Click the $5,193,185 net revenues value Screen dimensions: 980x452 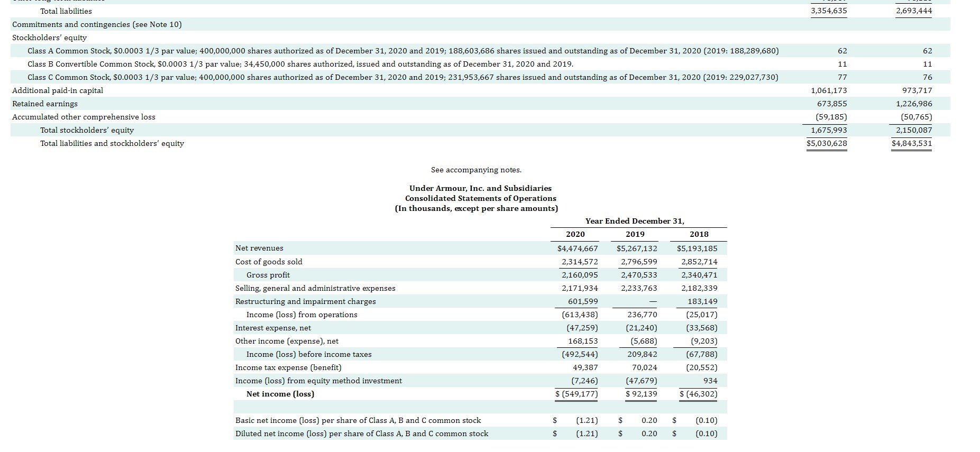[x=697, y=248]
